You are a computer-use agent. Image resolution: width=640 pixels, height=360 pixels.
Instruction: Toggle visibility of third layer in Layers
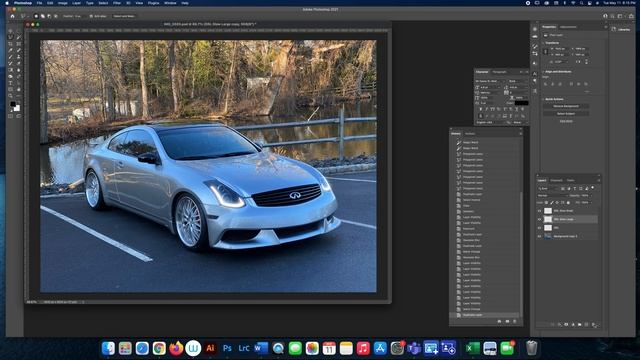(539, 228)
